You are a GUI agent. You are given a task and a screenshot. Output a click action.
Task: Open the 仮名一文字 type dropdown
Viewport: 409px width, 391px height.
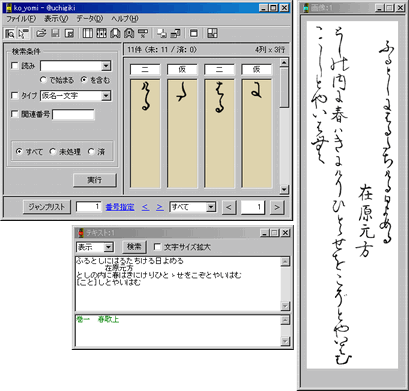[106, 96]
